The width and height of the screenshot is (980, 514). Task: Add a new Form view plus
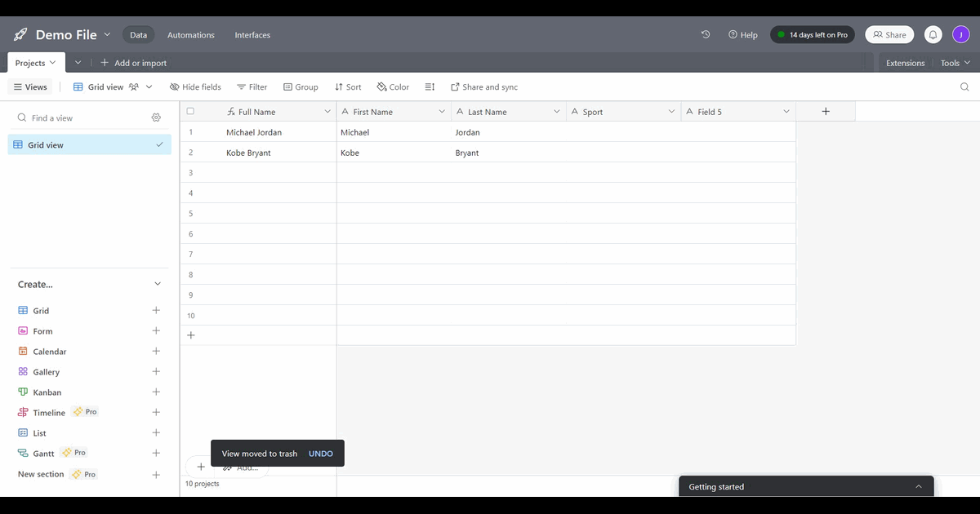[156, 330]
